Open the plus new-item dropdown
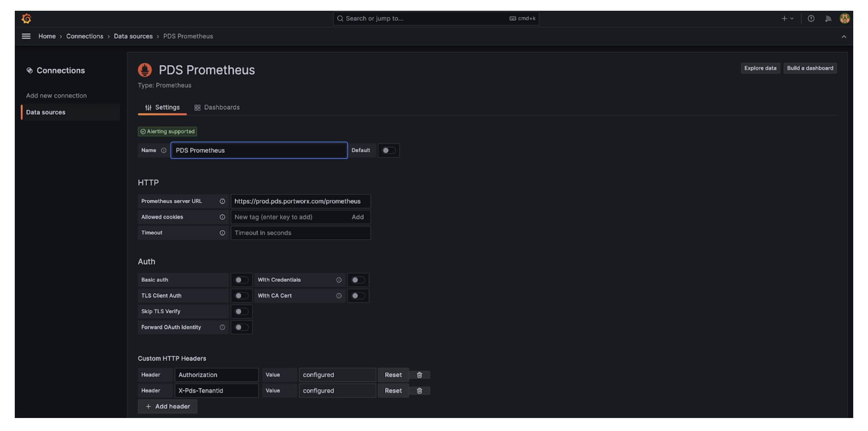Viewport: 868px width, 431px height. coord(787,18)
